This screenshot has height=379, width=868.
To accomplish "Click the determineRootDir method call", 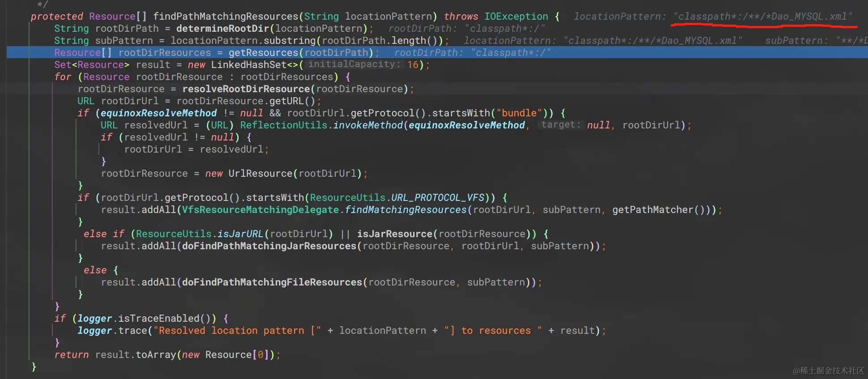I will click(223, 29).
